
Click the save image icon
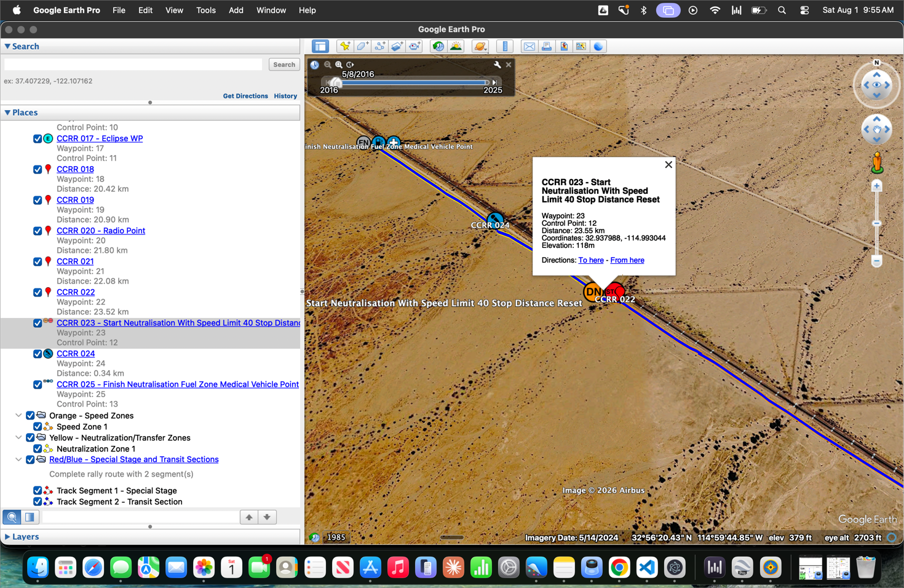coord(563,46)
